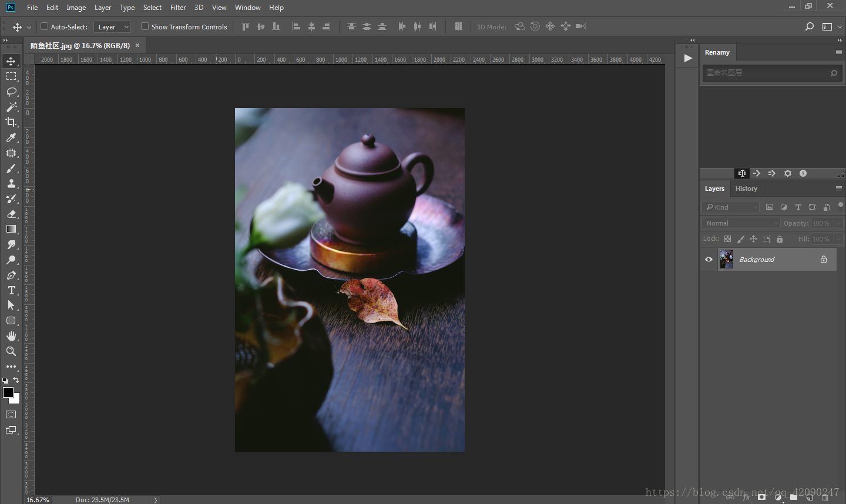846x504 pixels.
Task: Click the search icon in options bar
Action: tap(810, 26)
